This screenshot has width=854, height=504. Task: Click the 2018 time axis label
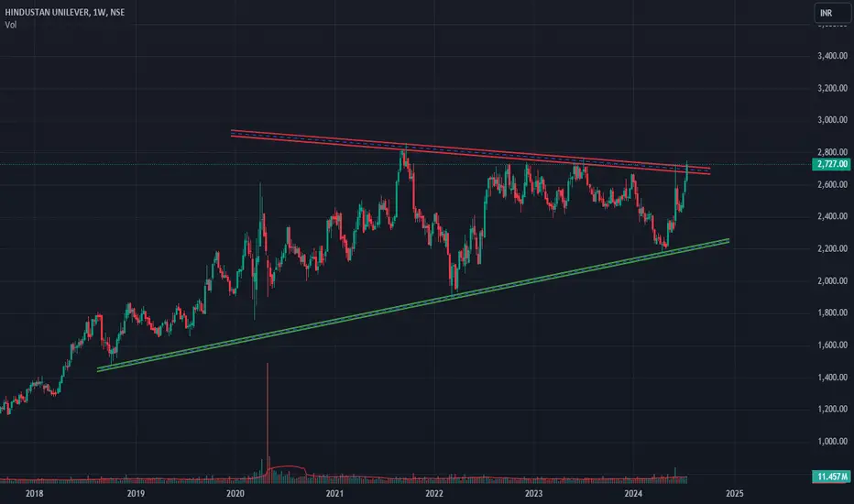(x=34, y=494)
